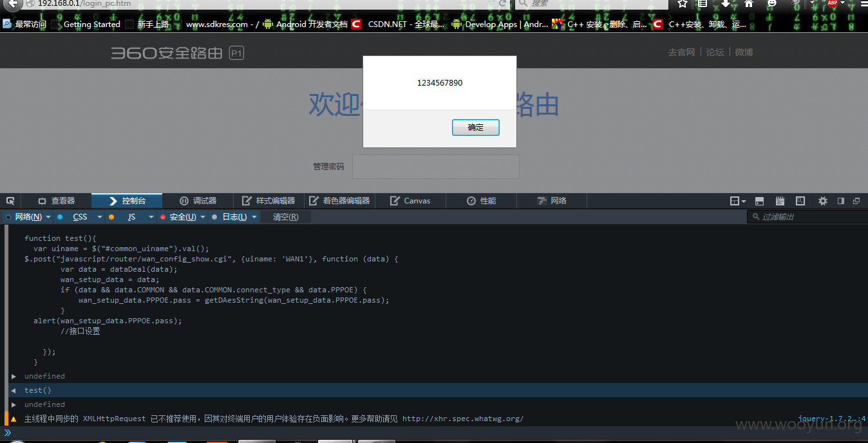Open the Canvas tab
Screen dimensions: 868x443
point(410,201)
